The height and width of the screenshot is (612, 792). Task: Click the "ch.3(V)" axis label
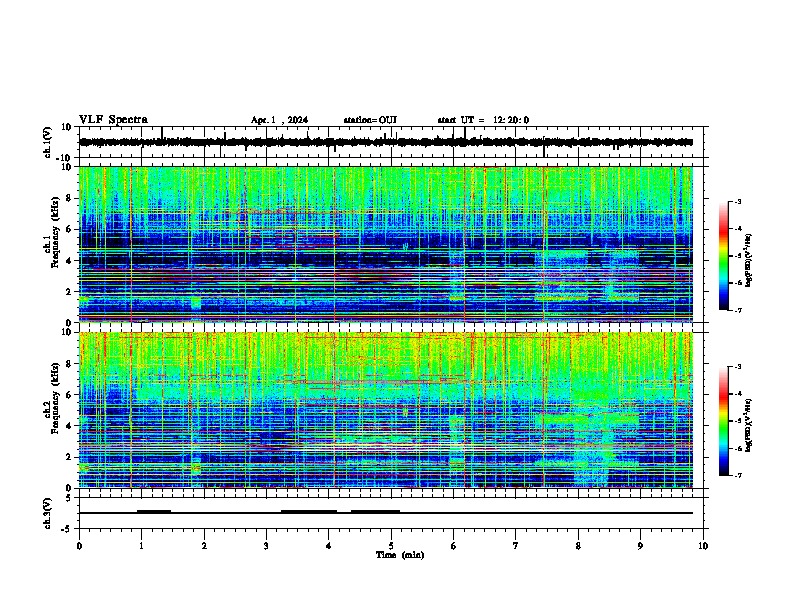(x=48, y=513)
